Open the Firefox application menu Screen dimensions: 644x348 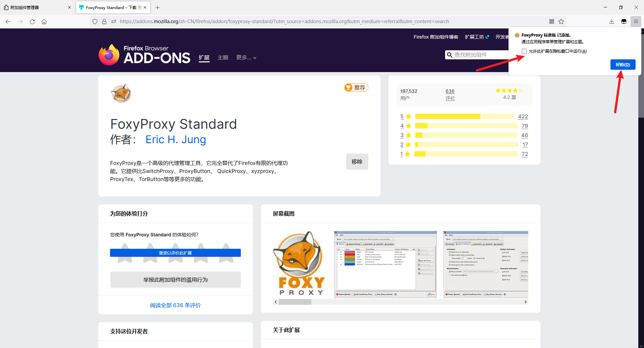tap(636, 21)
